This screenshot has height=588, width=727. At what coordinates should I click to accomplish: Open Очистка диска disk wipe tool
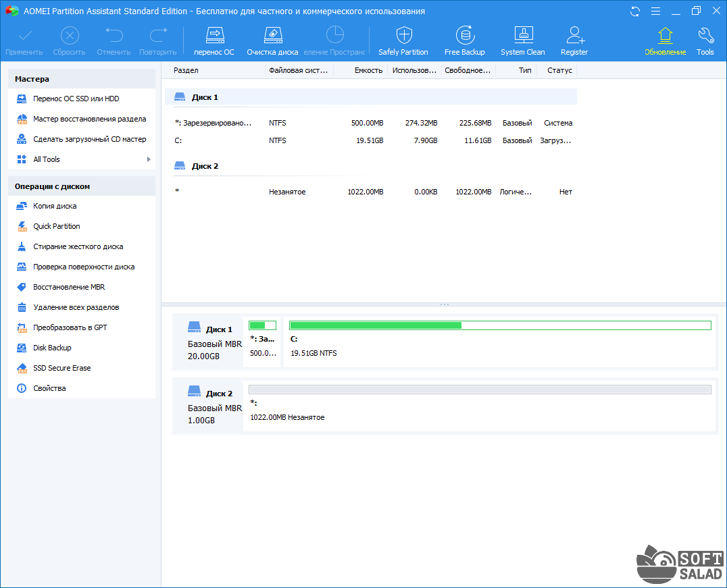click(272, 41)
